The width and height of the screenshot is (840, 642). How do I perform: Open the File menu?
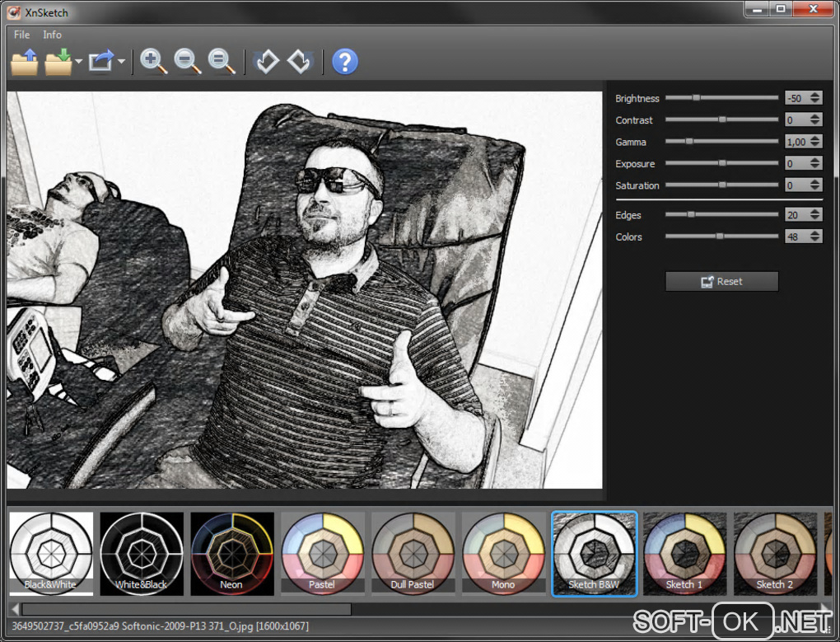(x=21, y=35)
